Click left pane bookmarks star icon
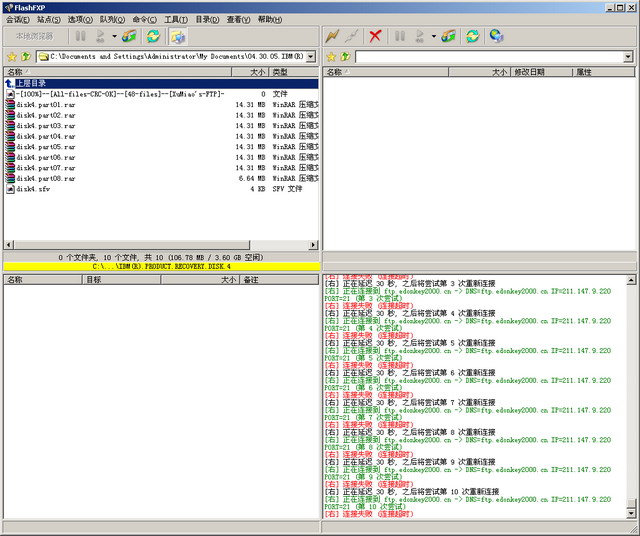The width and height of the screenshot is (640, 536). click(x=11, y=57)
